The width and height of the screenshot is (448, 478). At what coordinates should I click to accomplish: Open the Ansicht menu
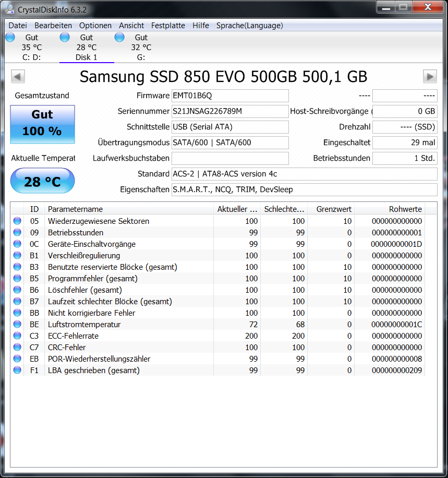pyautogui.click(x=131, y=26)
